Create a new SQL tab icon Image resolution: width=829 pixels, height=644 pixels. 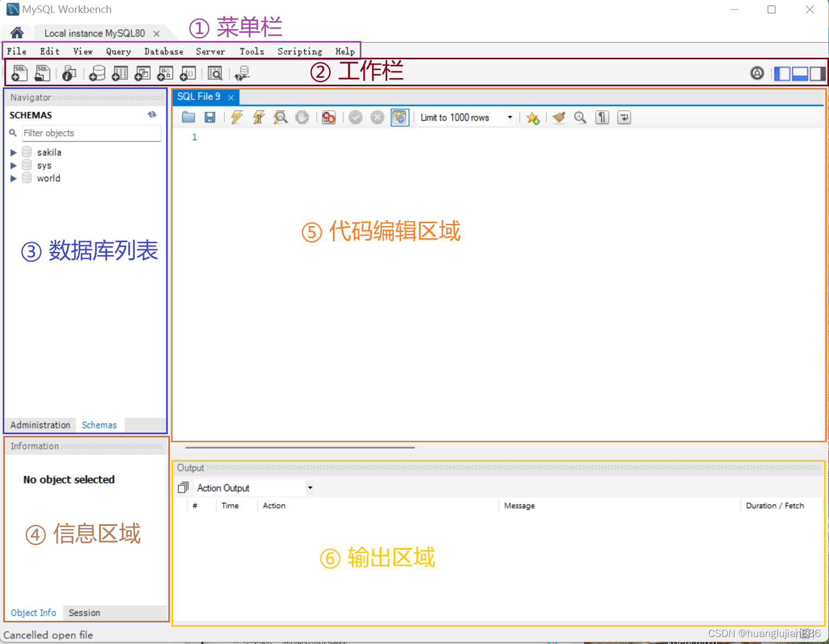19,73
